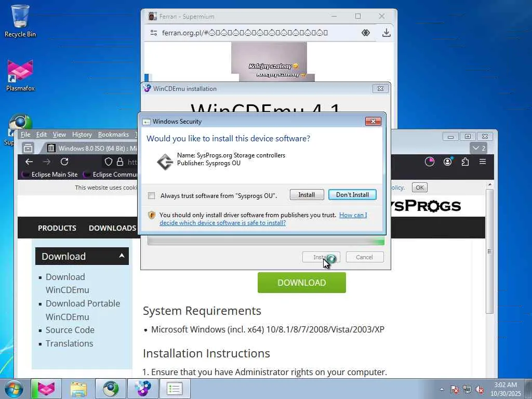
Task: Open the list all tabs dropdown
Action: [x=478, y=148]
